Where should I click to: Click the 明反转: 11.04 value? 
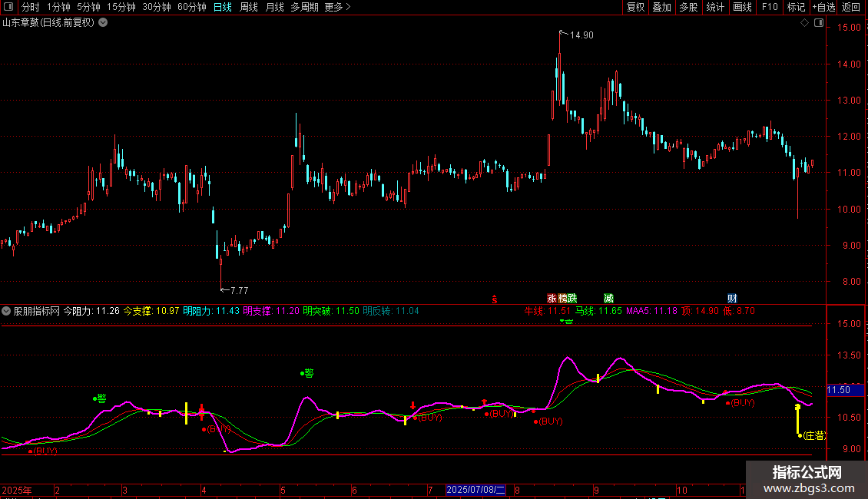coord(390,311)
